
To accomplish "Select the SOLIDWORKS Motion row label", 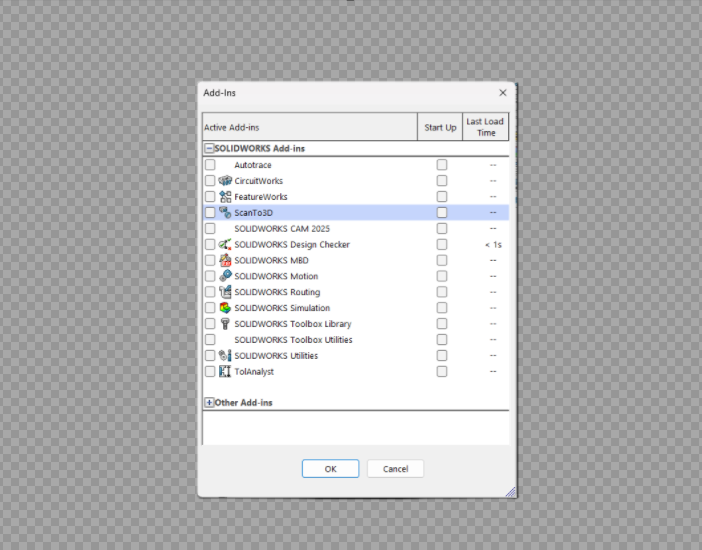I will pyautogui.click(x=276, y=276).
